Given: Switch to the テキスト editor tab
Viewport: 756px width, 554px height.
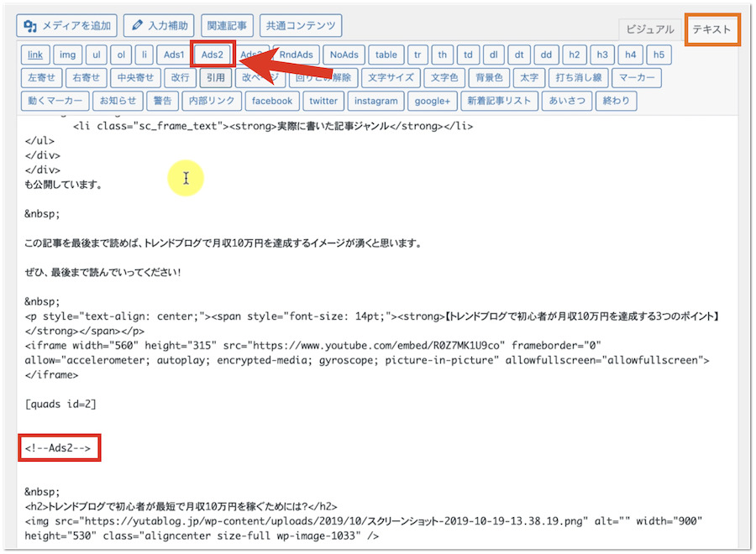Looking at the screenshot, I should pyautogui.click(x=711, y=29).
